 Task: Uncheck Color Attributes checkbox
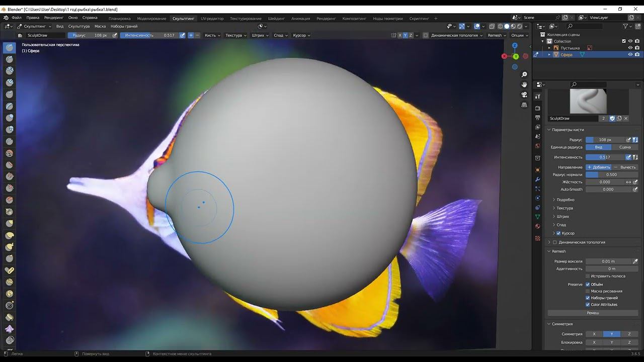588,305
